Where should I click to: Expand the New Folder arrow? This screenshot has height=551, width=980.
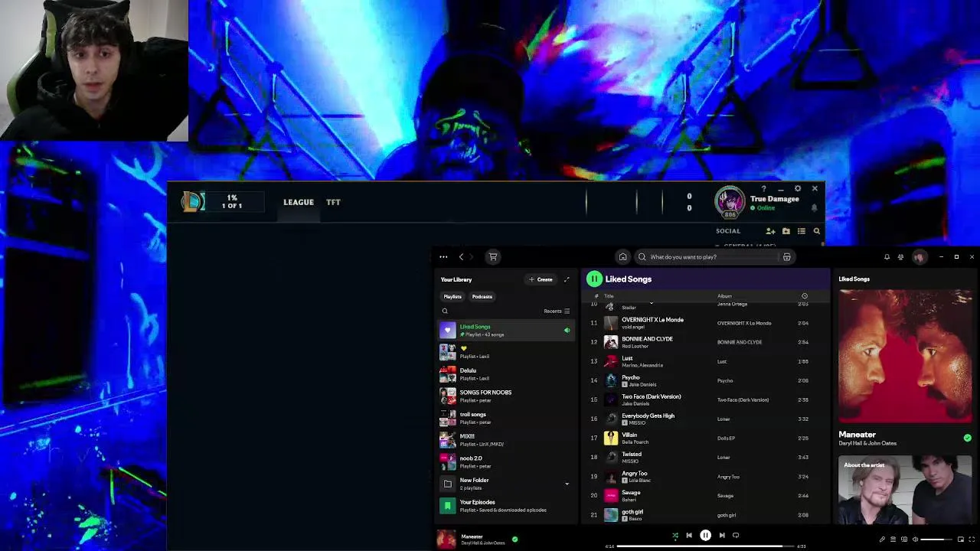pyautogui.click(x=567, y=484)
